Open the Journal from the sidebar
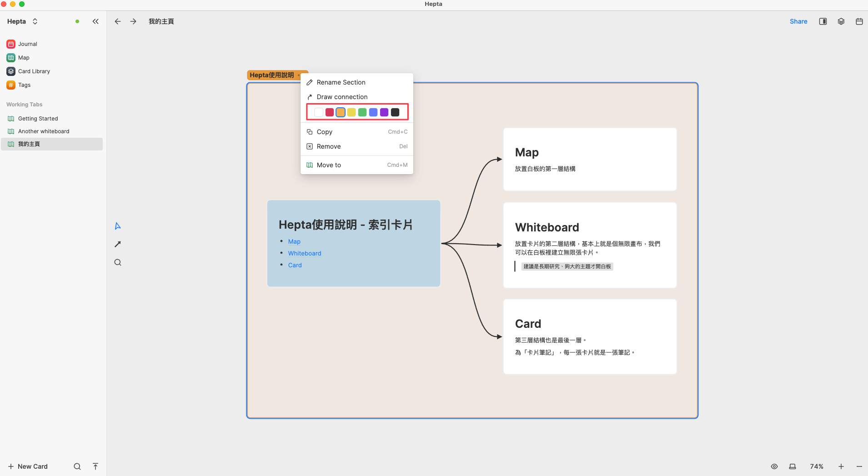Image resolution: width=868 pixels, height=476 pixels. [x=27, y=44]
